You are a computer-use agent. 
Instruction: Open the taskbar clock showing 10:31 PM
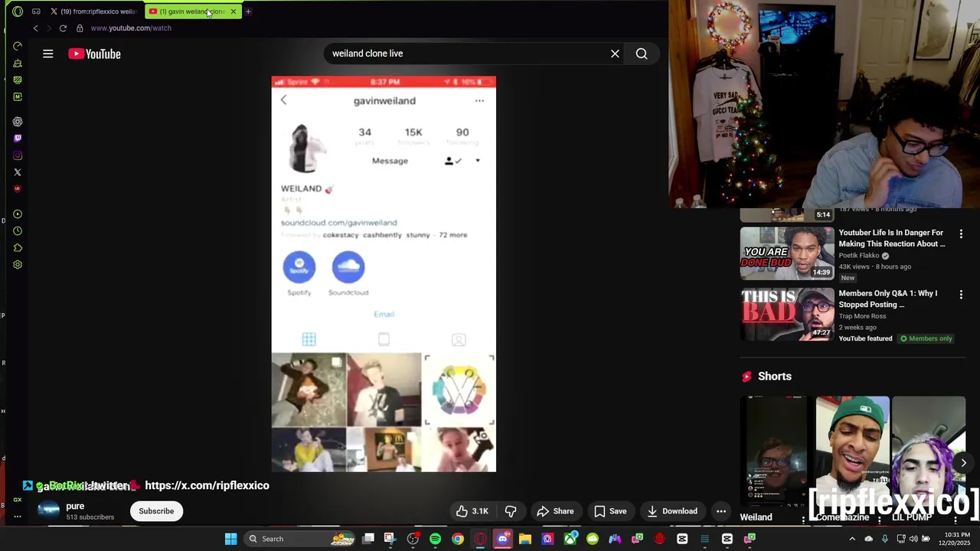tap(955, 539)
